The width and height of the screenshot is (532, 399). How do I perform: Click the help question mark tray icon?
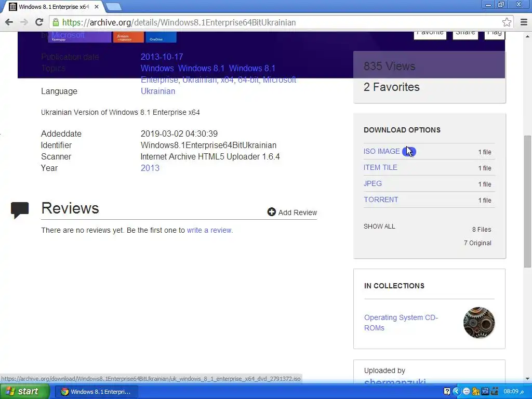tap(447, 392)
